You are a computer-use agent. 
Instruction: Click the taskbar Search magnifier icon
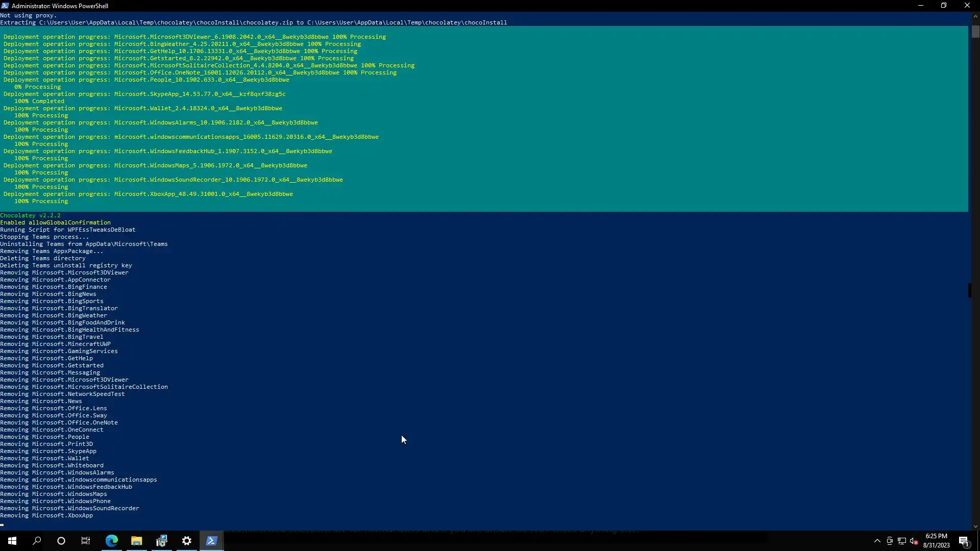37,541
